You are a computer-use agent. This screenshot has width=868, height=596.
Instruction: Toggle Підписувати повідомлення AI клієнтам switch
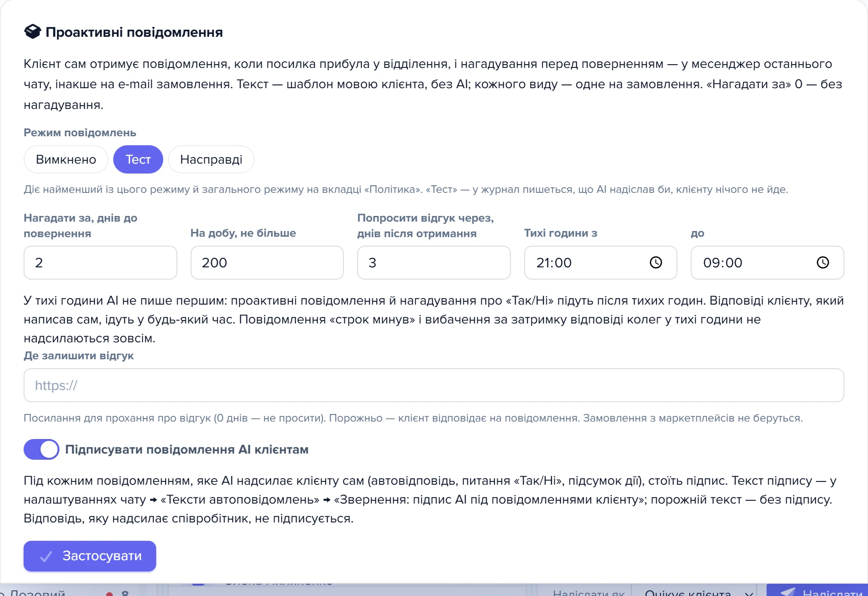pos(42,449)
